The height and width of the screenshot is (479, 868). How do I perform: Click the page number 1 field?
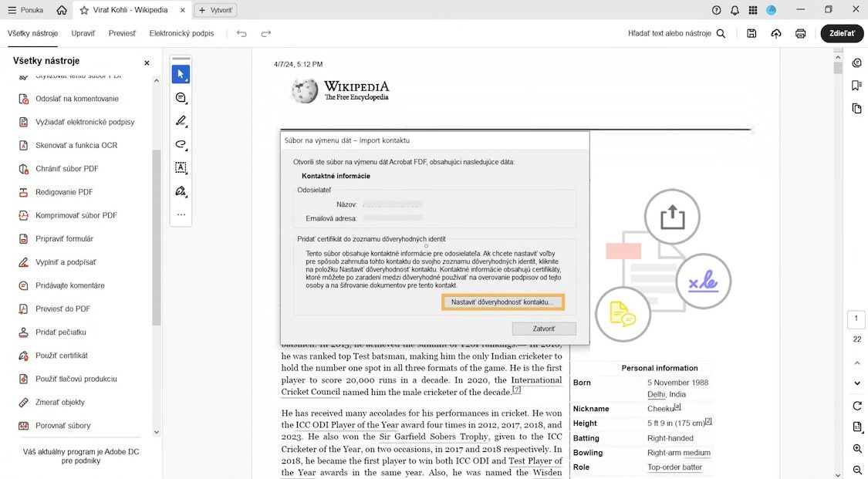pos(856,319)
